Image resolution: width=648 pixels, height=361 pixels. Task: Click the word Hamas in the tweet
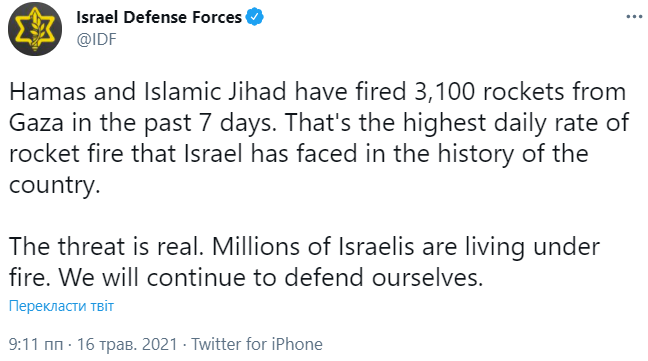48,91
